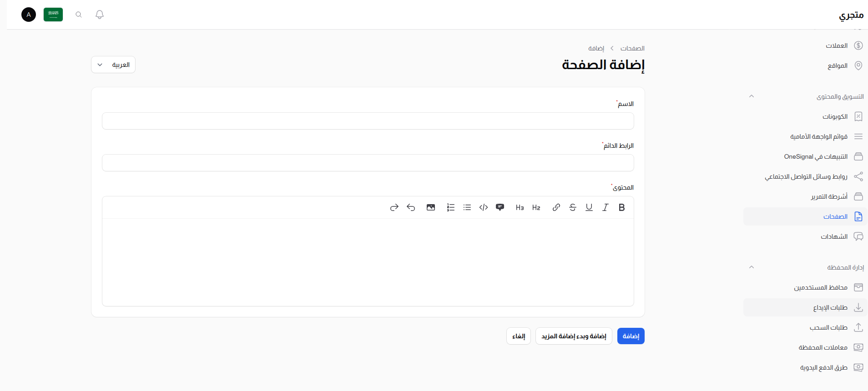Go to الصفحات breadcrumb link
Image resolution: width=868 pixels, height=391 pixels.
pyautogui.click(x=632, y=48)
